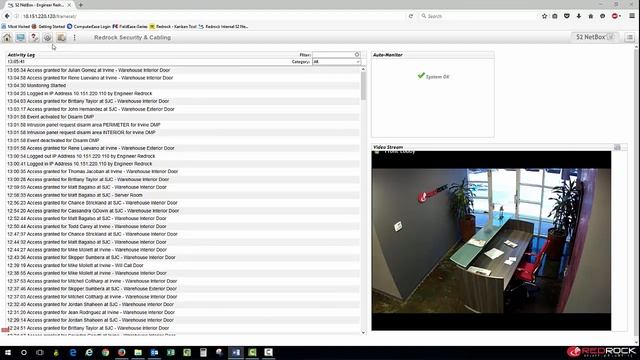Screen dimensions: 640x360
Task: Open the chat bubble icon in browser toolbar
Action: point(602,16)
